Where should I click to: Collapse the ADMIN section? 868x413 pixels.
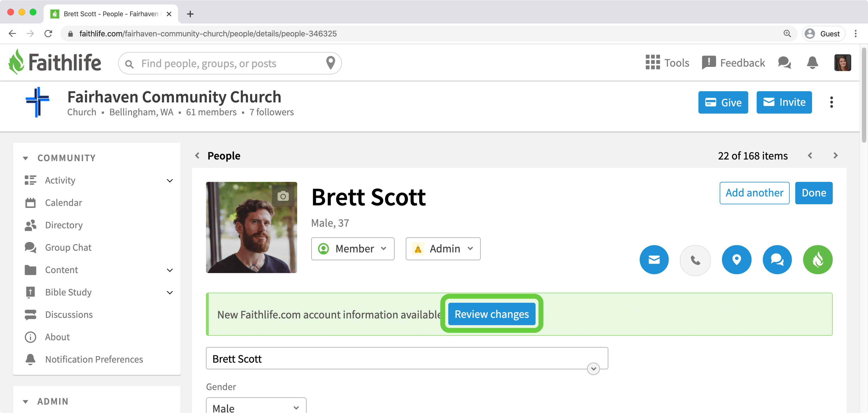pos(26,401)
